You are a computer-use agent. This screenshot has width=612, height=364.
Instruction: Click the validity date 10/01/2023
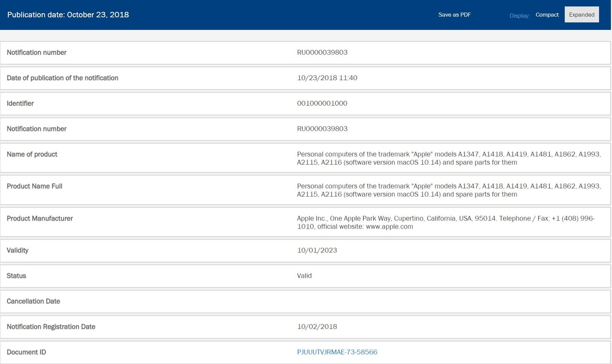click(317, 250)
